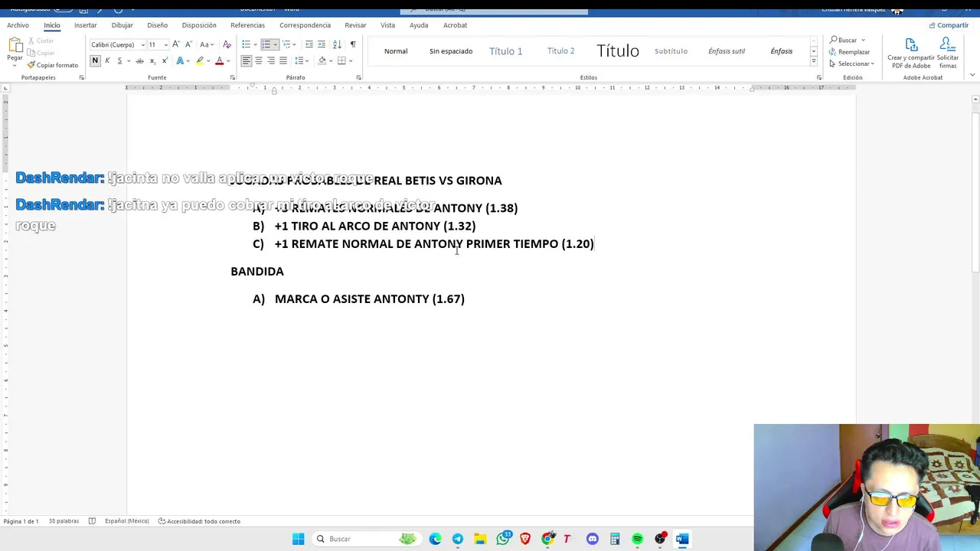Click the Español (México) language indicator
The image size is (980, 551).
click(x=126, y=521)
